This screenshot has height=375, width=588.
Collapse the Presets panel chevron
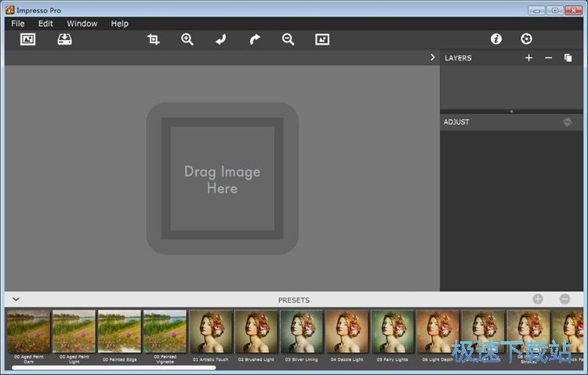16,299
